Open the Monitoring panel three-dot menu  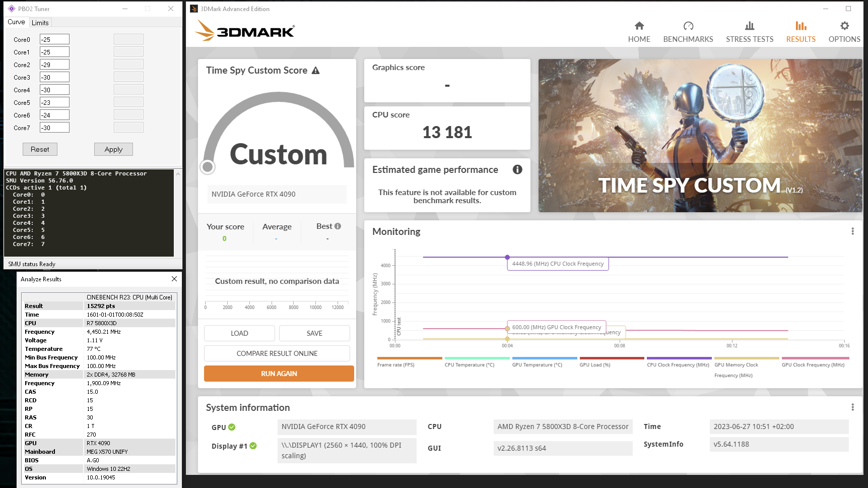click(852, 231)
